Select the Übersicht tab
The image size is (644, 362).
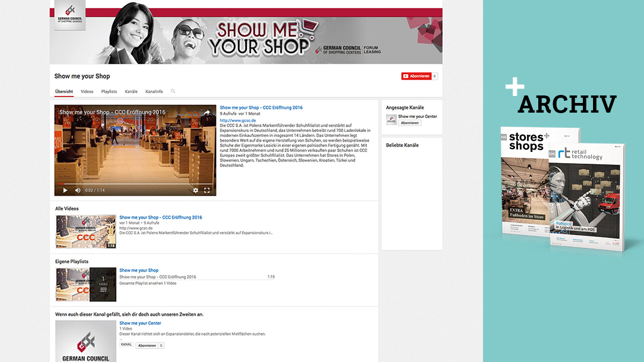[x=63, y=91]
